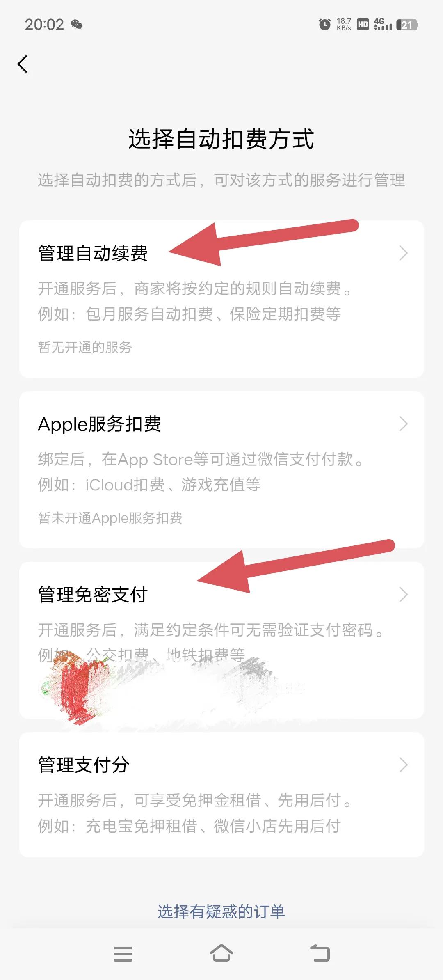Tap the WeChat notification icon

(x=77, y=25)
